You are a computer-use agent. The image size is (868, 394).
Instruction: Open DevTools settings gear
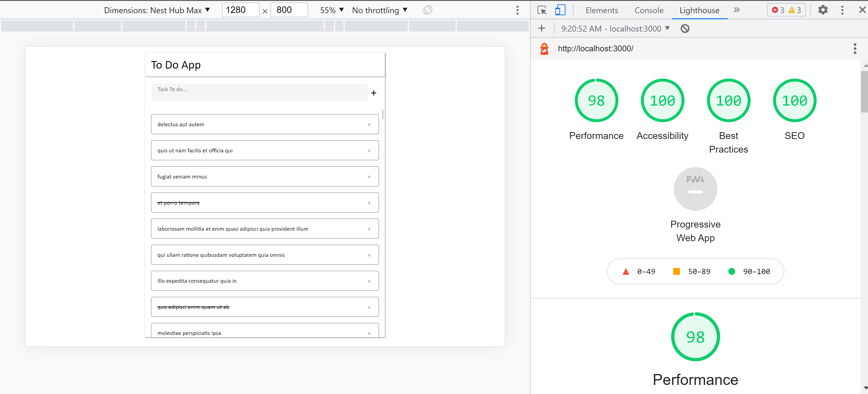click(x=823, y=10)
